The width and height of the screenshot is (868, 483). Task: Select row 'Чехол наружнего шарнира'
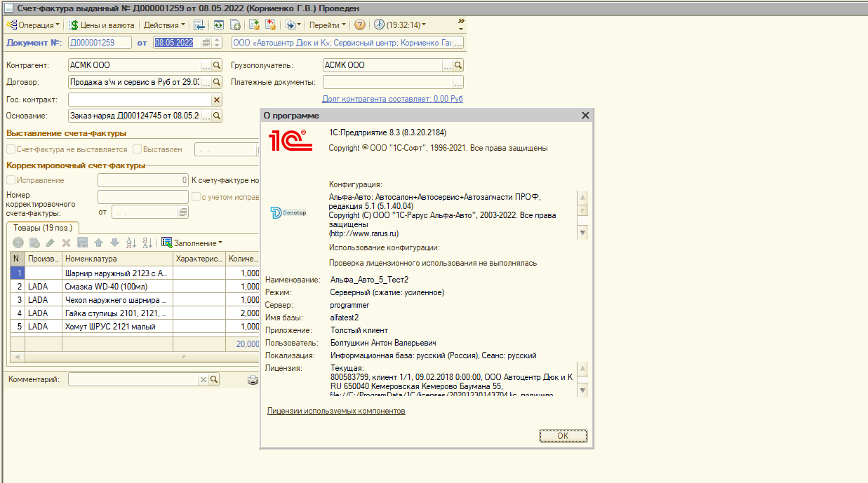click(135, 300)
